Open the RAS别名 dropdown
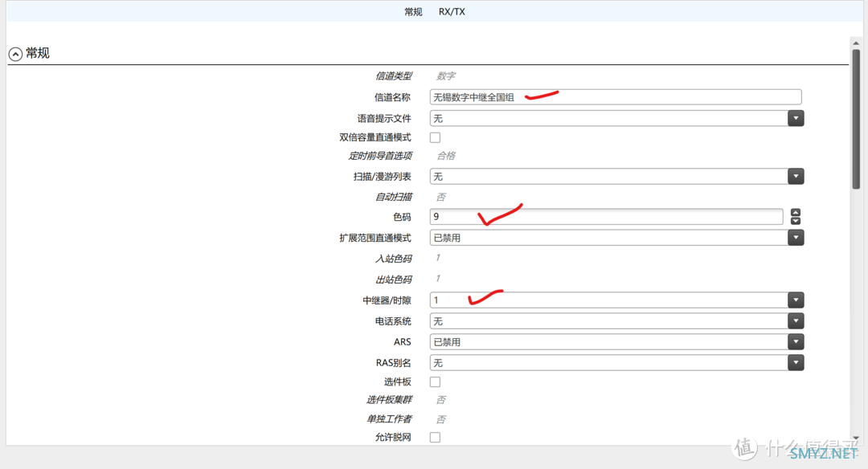Screen dimensions: 868x469 pos(796,363)
